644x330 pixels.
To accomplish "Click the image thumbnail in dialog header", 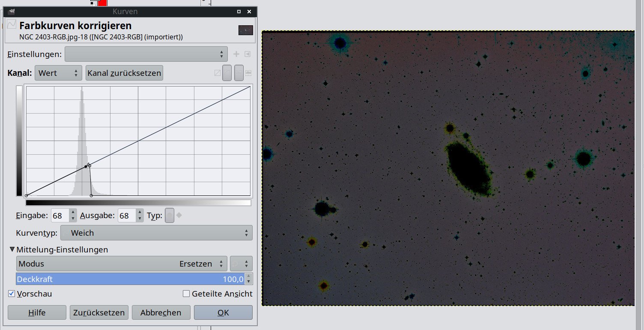I will (246, 30).
